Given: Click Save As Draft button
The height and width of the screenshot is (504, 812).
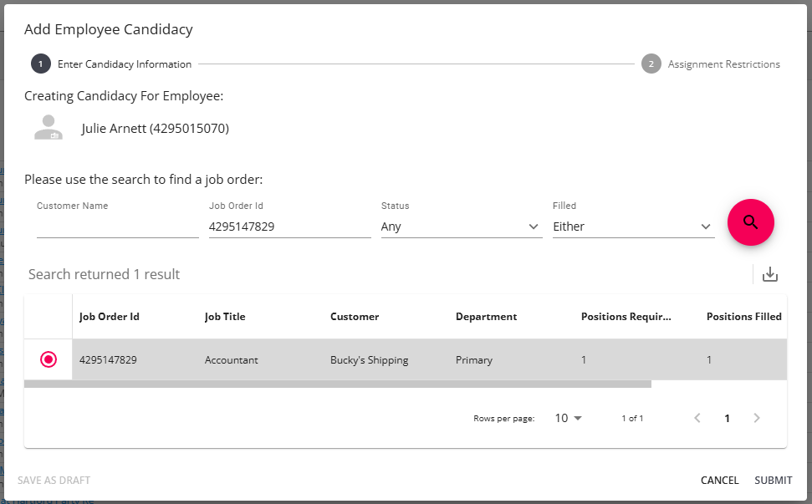Looking at the screenshot, I should point(54,481).
